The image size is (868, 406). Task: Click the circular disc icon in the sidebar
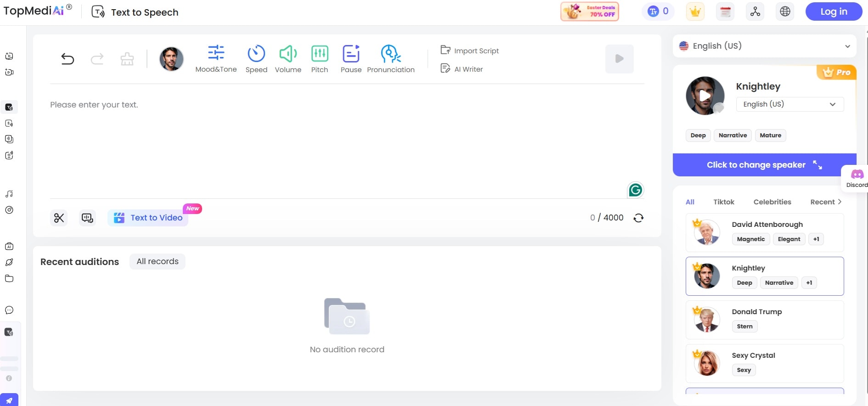click(x=9, y=210)
